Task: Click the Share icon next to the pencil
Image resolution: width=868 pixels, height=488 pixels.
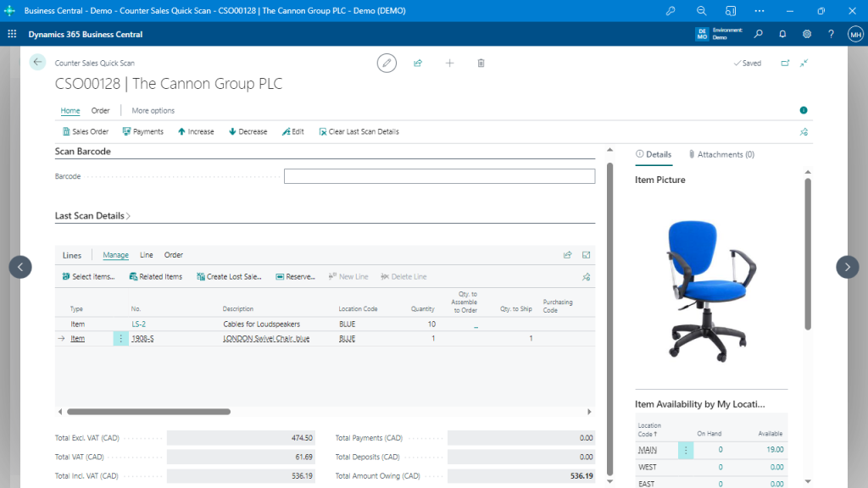Action: point(418,63)
